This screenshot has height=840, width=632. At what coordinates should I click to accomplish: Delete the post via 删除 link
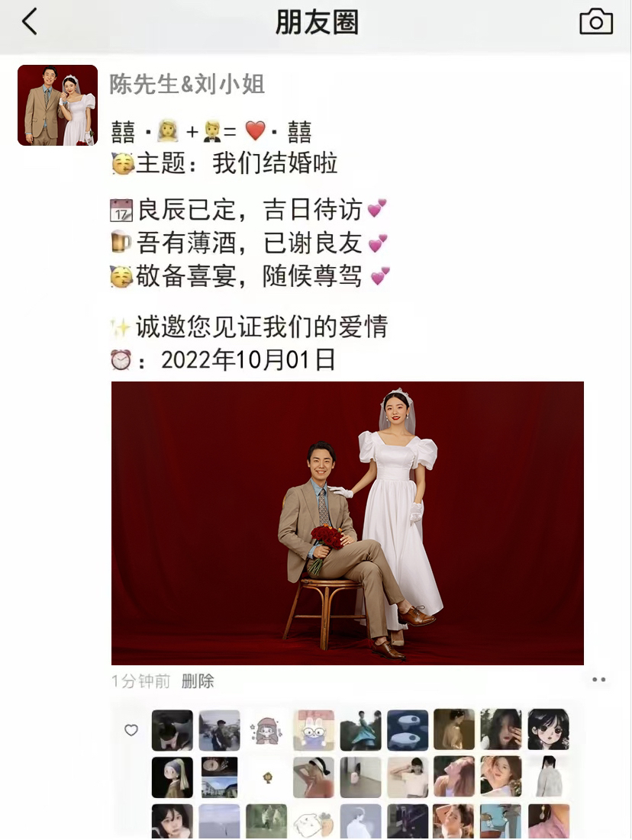(x=198, y=681)
